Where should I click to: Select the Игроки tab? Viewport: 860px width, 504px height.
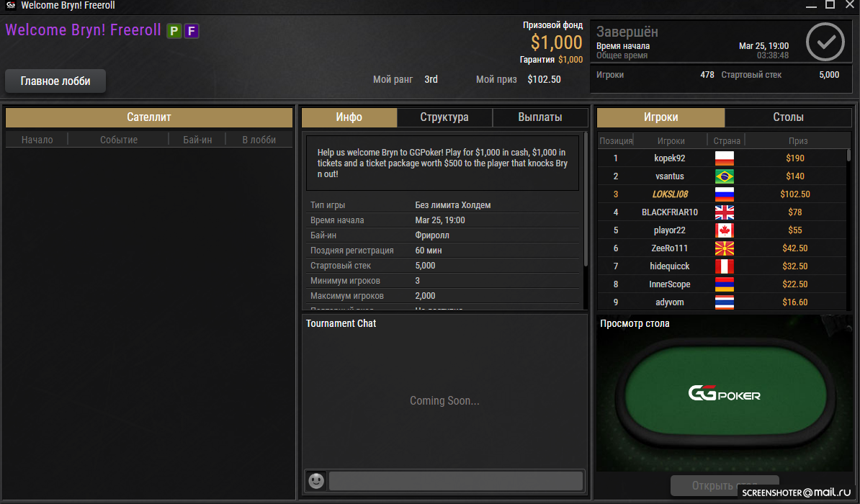[x=661, y=117]
